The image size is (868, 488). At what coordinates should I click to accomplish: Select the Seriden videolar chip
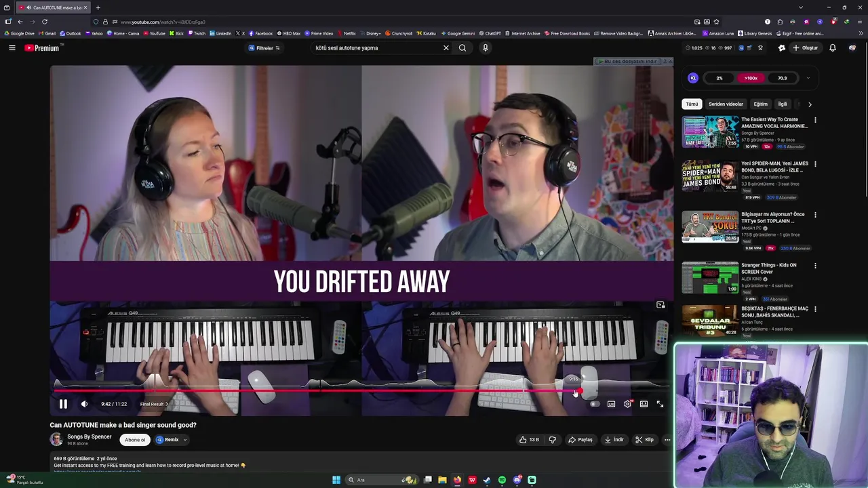pyautogui.click(x=726, y=104)
